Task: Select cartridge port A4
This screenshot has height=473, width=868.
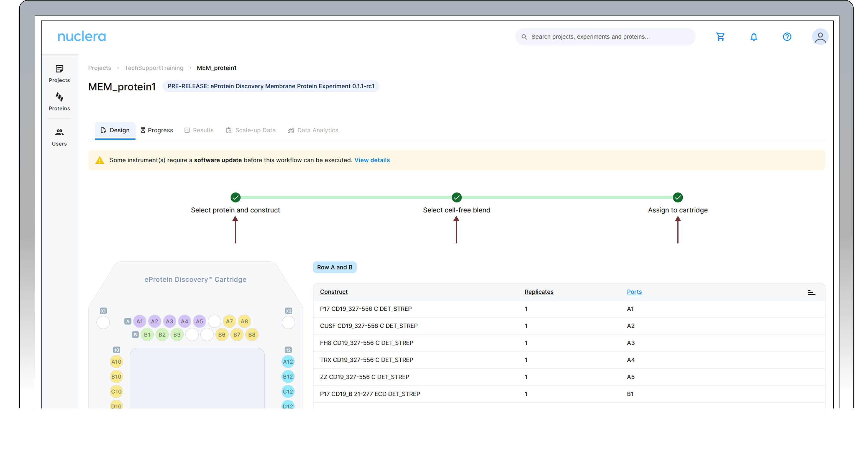Action: [184, 322]
